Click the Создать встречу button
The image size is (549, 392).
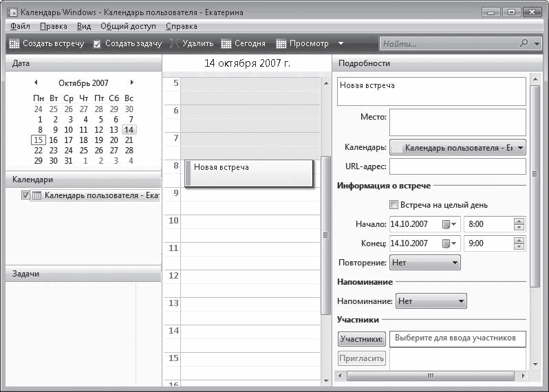pos(47,44)
